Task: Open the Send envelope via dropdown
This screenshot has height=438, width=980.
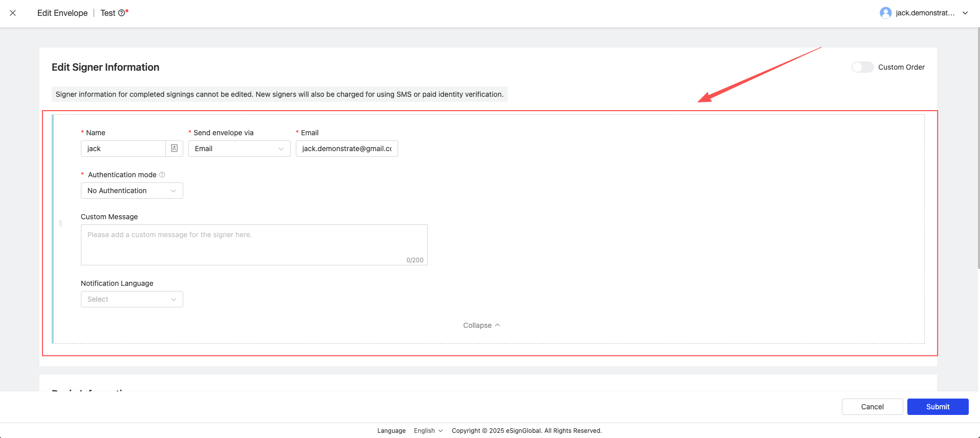Action: pyautogui.click(x=239, y=149)
